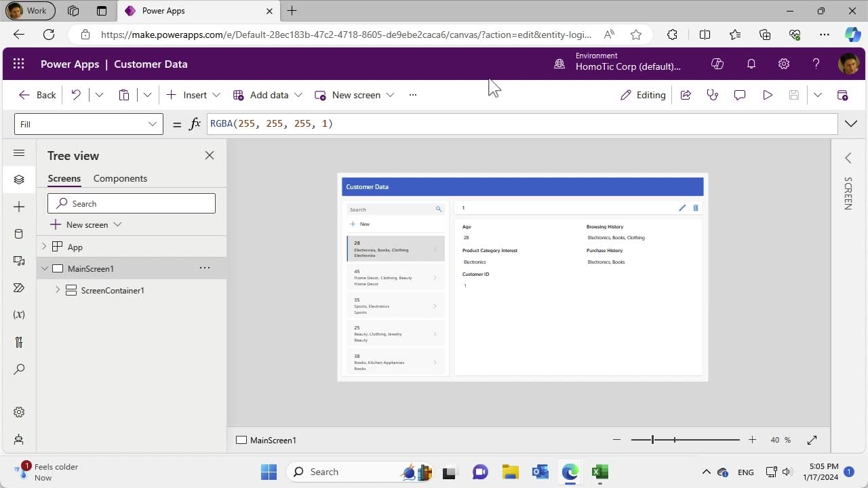This screenshot has height=488, width=868.
Task: Click fit-to-window icon beside zoom percentage
Action: point(812,440)
